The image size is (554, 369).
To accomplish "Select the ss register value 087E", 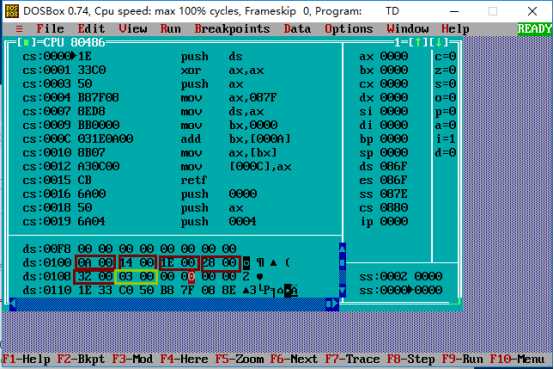I will [x=394, y=194].
